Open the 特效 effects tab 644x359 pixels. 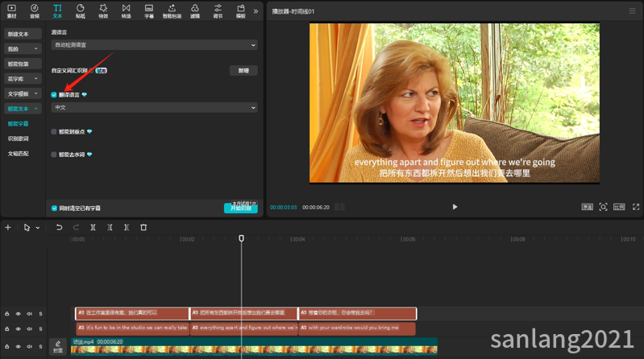(103, 11)
